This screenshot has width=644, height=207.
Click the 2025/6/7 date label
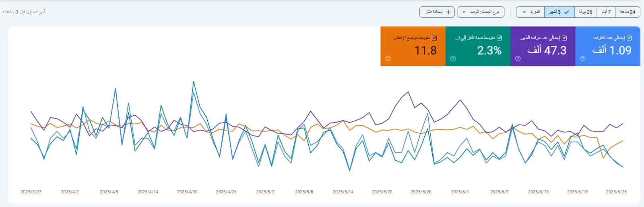(x=499, y=192)
